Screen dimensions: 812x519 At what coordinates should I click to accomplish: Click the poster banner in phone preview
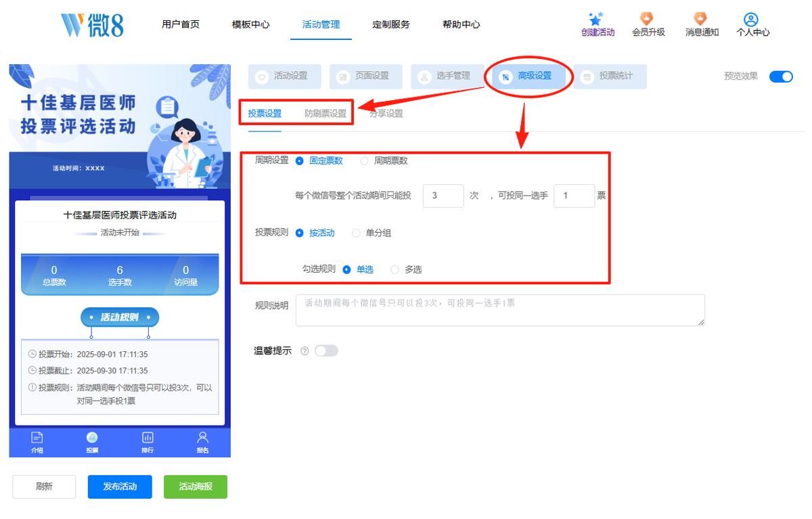coord(120,127)
